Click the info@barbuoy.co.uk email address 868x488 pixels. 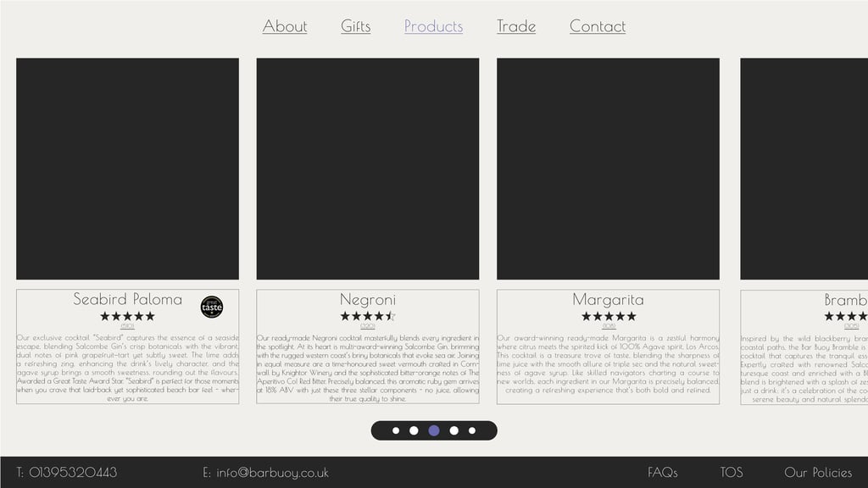click(272, 473)
